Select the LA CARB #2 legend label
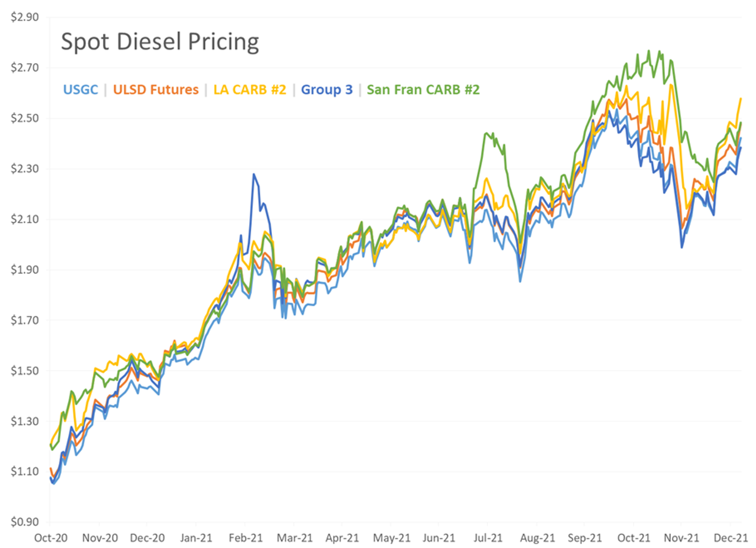The image size is (756, 548). tap(250, 89)
